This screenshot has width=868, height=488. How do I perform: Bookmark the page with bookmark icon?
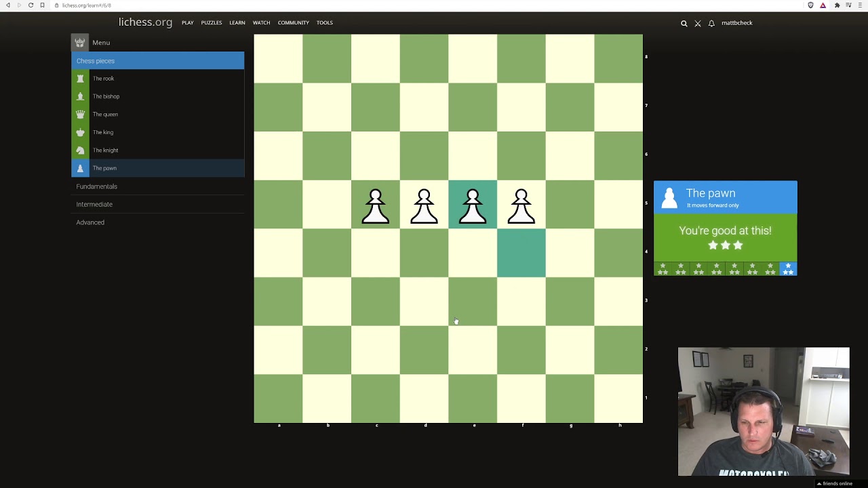click(42, 5)
